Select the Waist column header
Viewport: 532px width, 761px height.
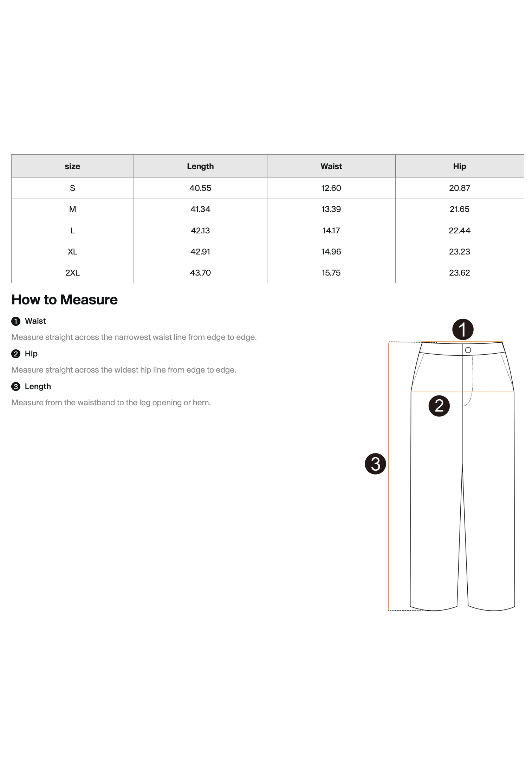(331, 166)
